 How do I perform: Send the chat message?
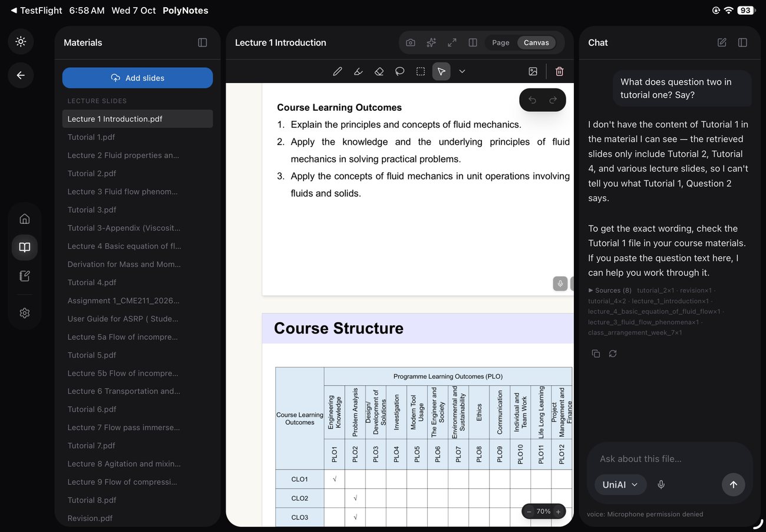(733, 484)
